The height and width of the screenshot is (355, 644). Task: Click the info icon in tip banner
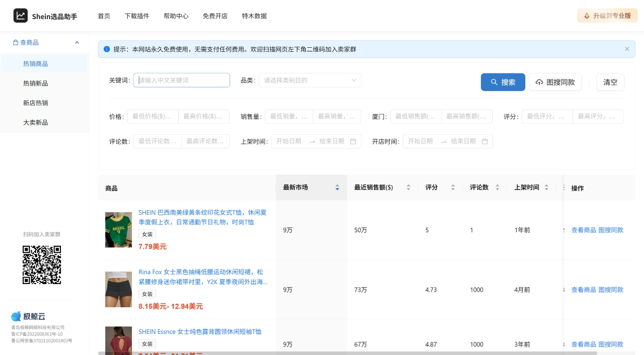107,49
